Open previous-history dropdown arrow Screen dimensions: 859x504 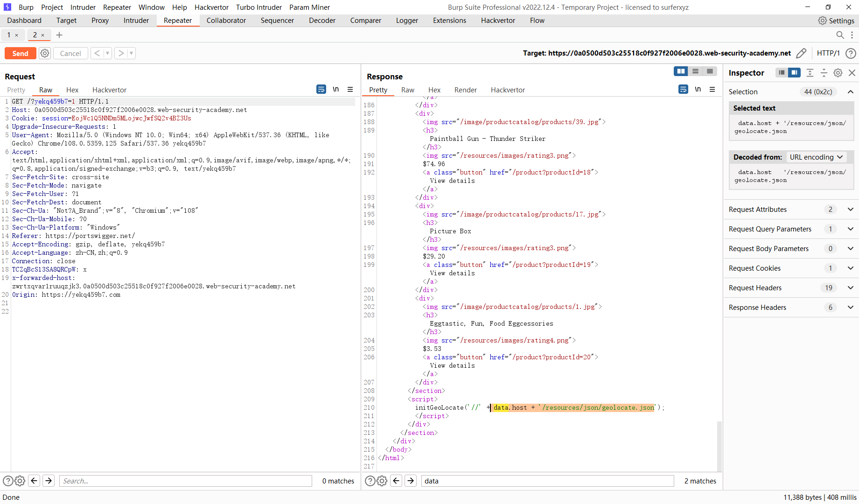(x=108, y=53)
